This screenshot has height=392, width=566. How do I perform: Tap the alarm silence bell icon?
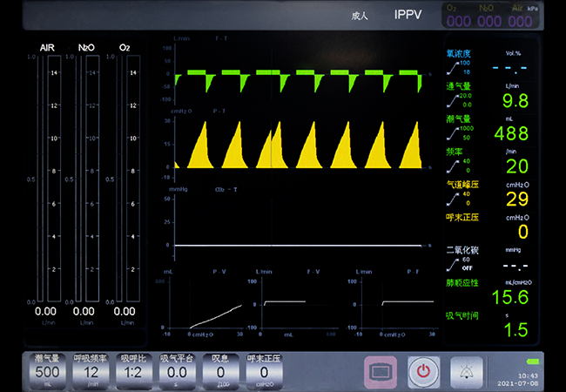[466, 371]
